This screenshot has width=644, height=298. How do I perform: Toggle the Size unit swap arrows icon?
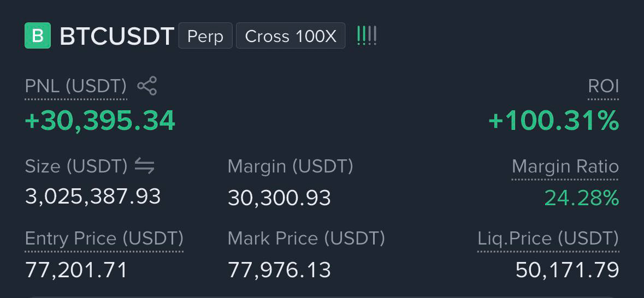coord(145,166)
